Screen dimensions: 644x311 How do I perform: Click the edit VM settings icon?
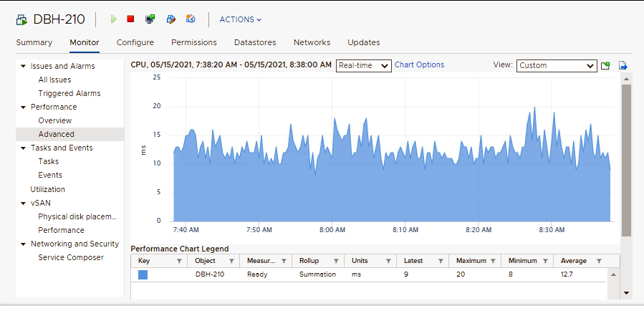tap(170, 19)
